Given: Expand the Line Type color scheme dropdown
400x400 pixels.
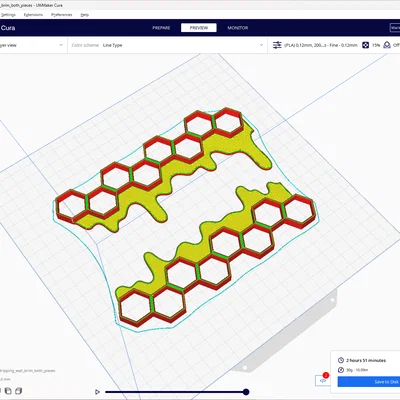Looking at the screenshot, I should point(168,45).
